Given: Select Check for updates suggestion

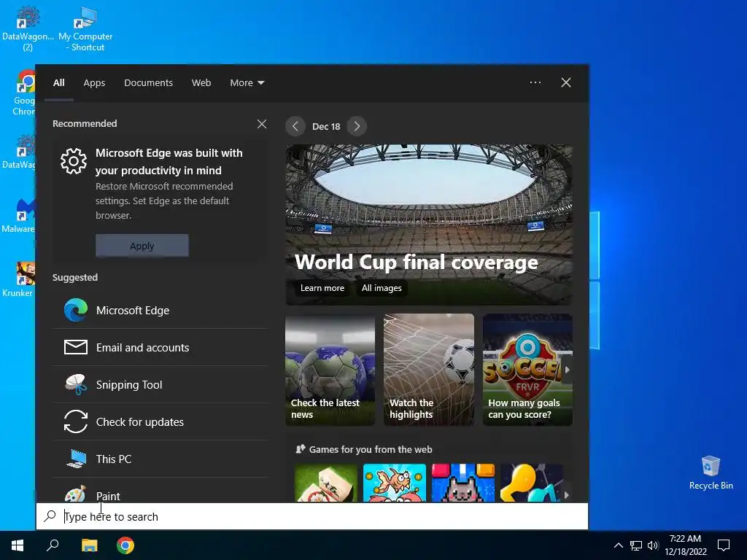Looking at the screenshot, I should (160, 422).
